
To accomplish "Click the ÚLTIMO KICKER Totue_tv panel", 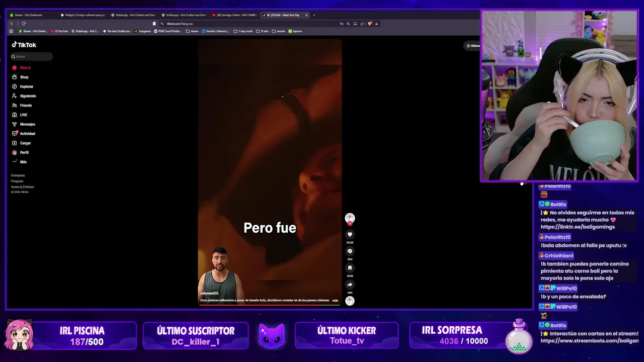I will point(347,335).
